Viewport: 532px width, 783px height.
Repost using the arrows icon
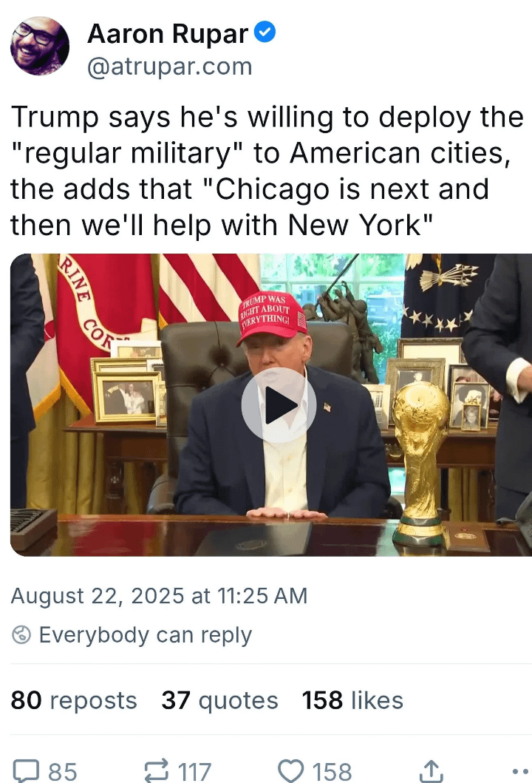(157, 770)
